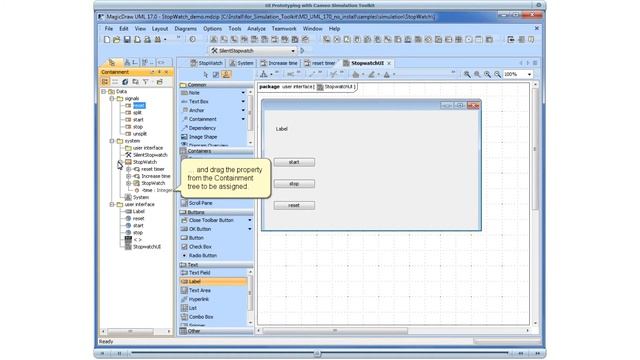The width and height of the screenshot is (640, 360).
Task: Open the File menu
Action: (109, 29)
